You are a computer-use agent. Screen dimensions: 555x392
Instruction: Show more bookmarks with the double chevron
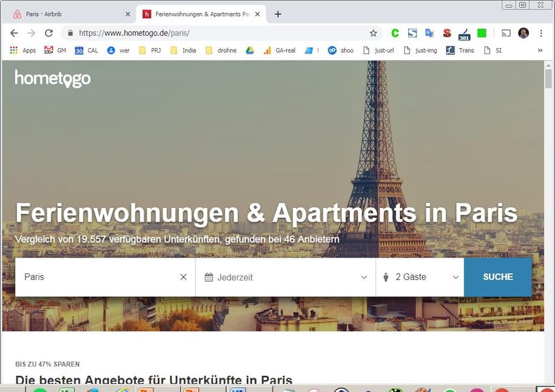point(540,50)
